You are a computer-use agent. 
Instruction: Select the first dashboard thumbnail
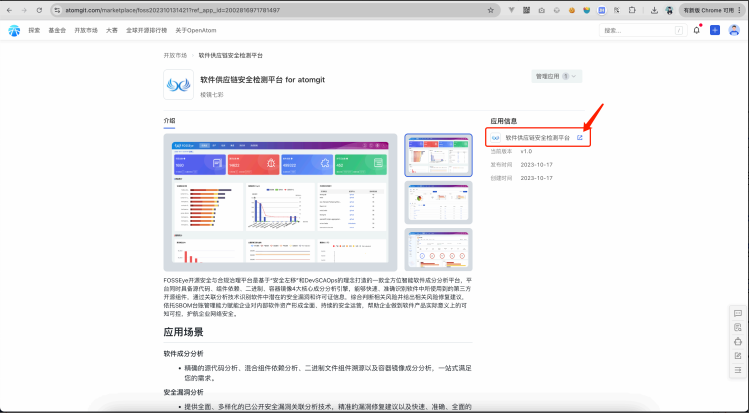click(x=439, y=156)
